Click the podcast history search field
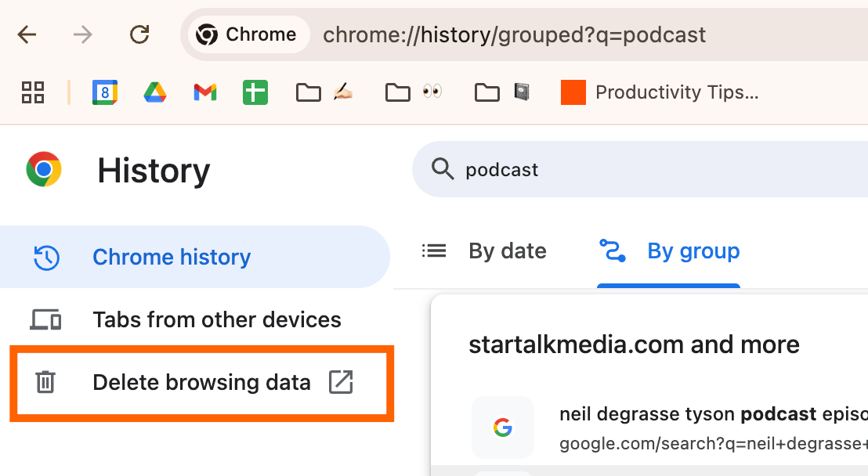The height and width of the screenshot is (476, 868). coord(640,169)
